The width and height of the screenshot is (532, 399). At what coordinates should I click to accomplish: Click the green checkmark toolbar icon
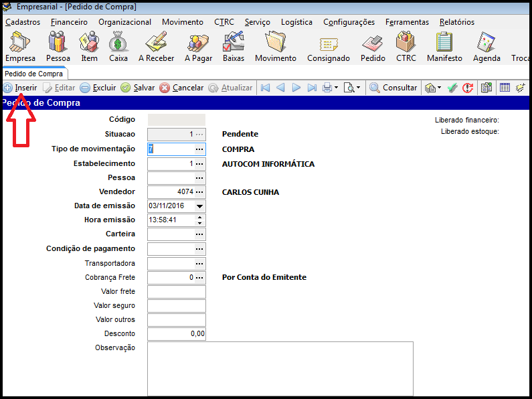pos(452,88)
